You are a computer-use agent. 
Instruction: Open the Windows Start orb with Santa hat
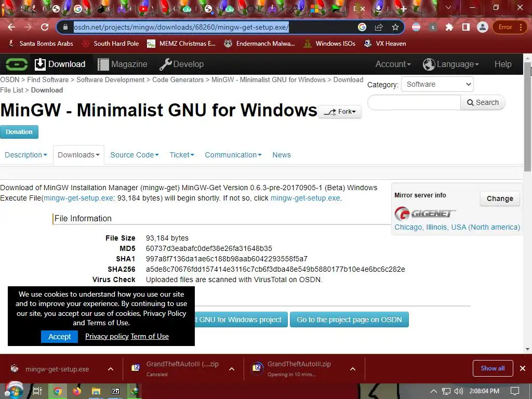click(14, 391)
